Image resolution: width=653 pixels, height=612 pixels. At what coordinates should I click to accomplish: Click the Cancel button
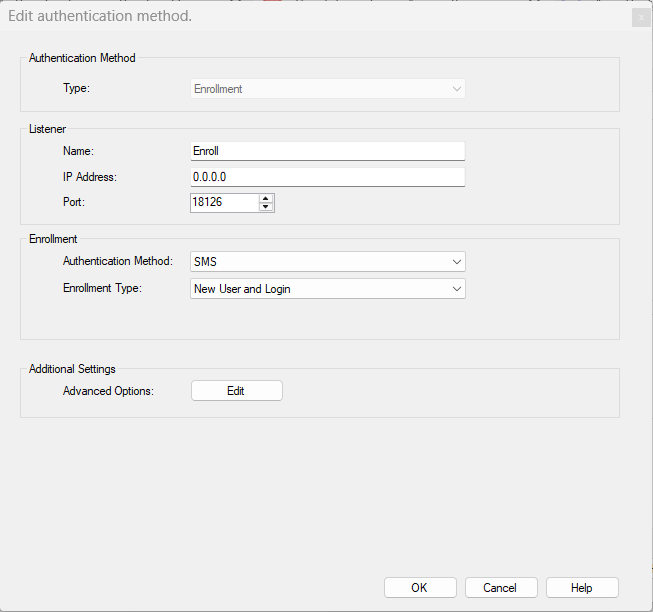click(x=501, y=587)
